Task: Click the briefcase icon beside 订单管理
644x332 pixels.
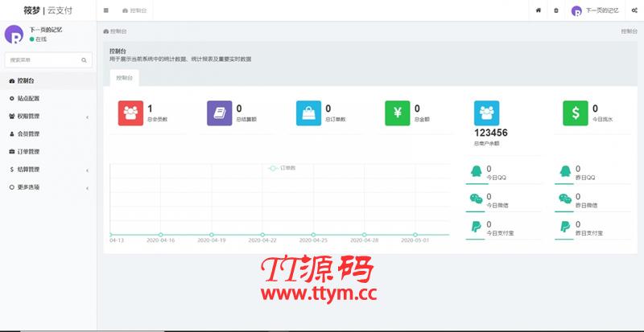Action: pyautogui.click(x=11, y=151)
